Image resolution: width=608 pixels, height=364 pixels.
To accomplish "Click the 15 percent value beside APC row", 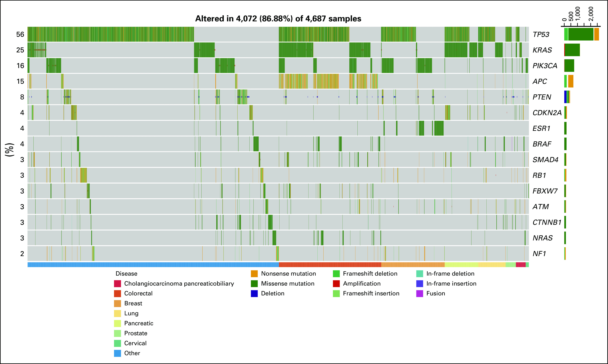I will tap(20, 81).
